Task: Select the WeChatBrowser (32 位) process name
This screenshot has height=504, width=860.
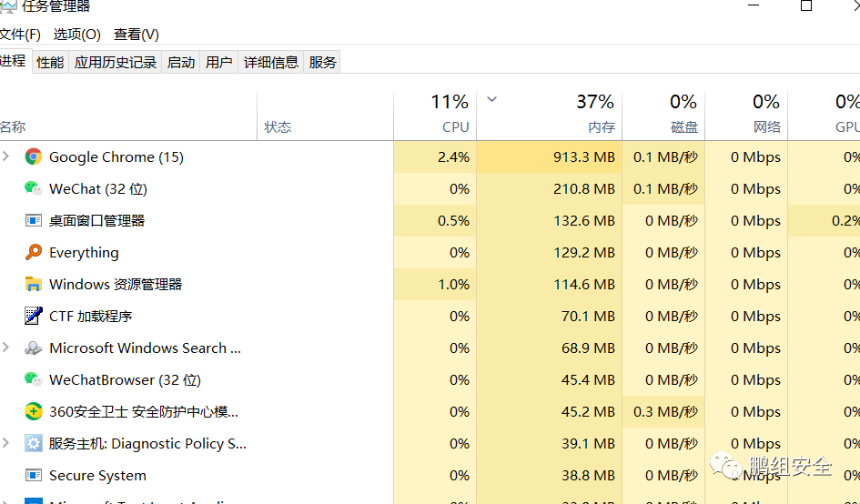Action: 125,379
